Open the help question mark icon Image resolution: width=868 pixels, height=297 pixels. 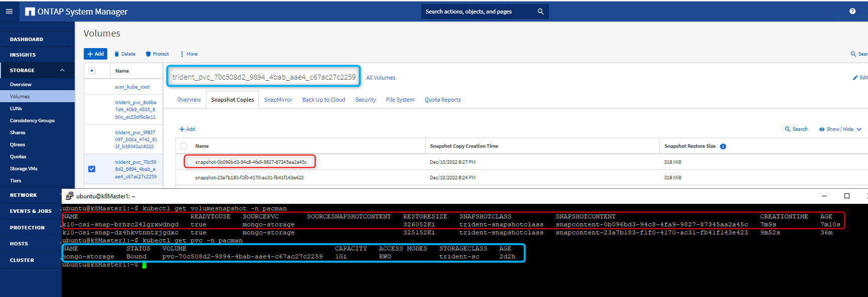point(852,11)
